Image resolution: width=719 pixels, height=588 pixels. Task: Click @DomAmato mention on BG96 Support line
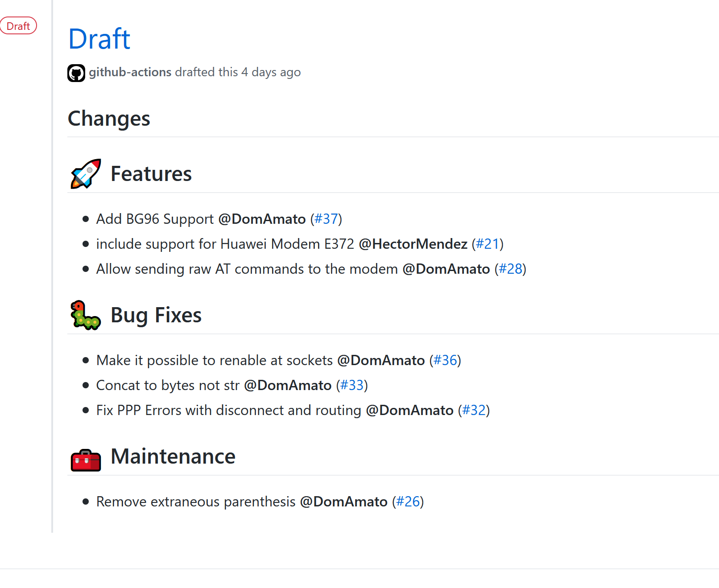pyautogui.click(x=262, y=219)
